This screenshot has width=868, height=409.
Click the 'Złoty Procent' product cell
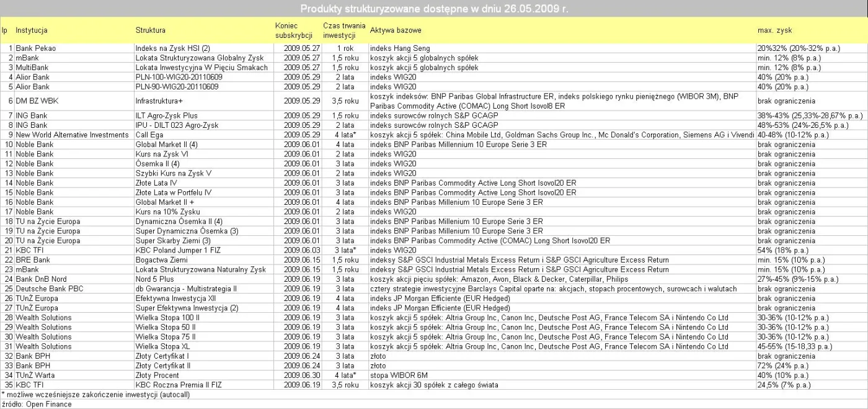tap(157, 375)
